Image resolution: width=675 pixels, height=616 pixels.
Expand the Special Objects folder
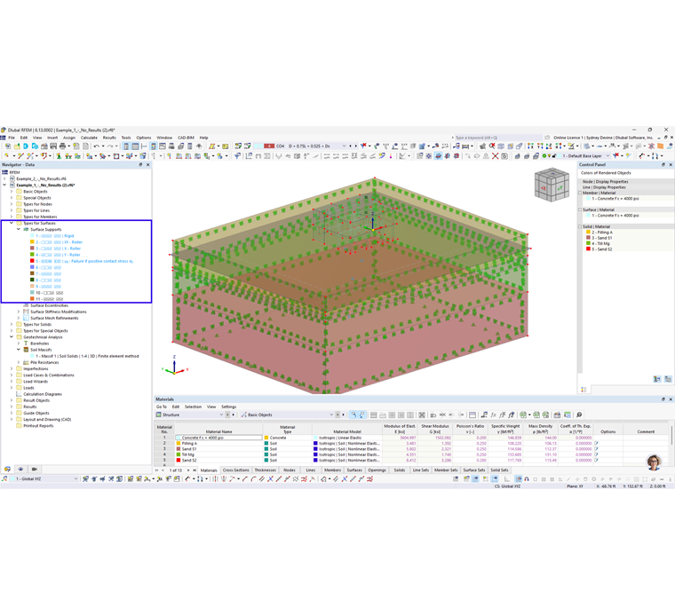(12, 198)
